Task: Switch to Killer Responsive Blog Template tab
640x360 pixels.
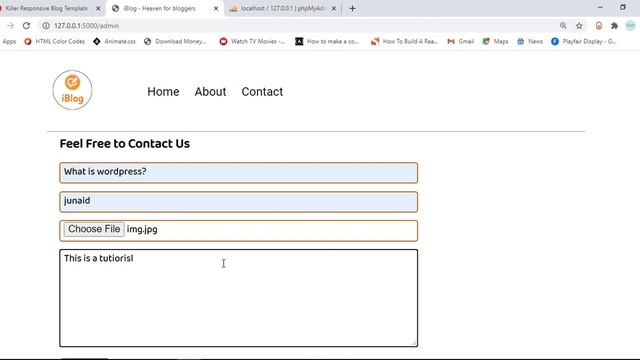Action: [x=46, y=9]
